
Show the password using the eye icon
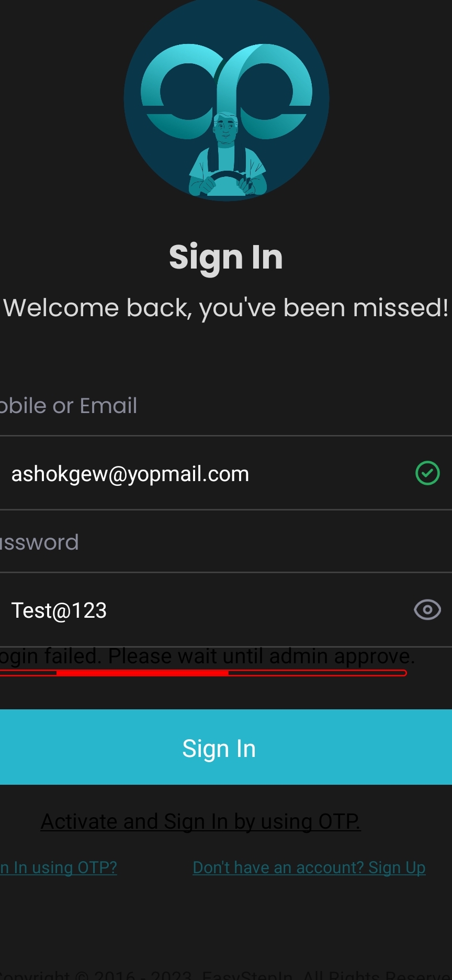427,610
